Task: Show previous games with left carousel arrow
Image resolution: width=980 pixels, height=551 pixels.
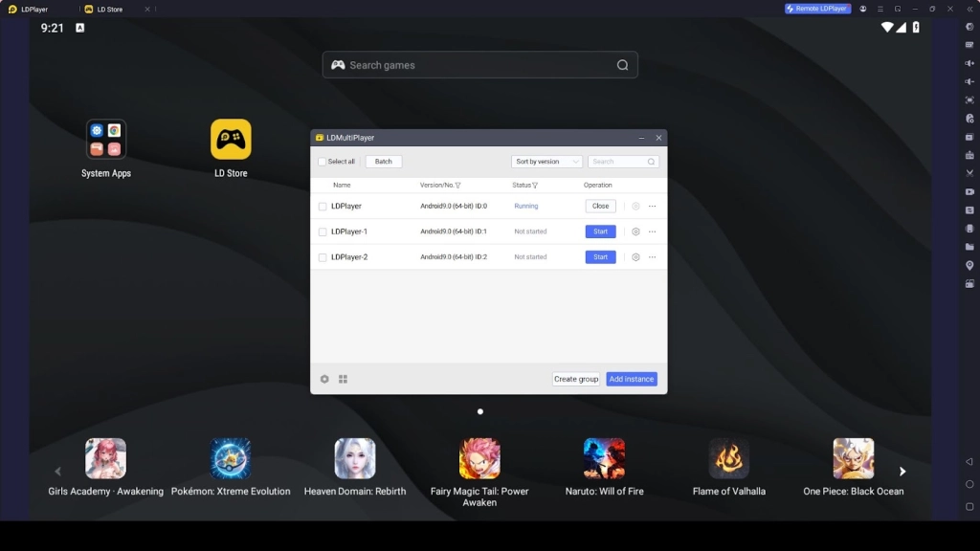Action: (x=58, y=472)
